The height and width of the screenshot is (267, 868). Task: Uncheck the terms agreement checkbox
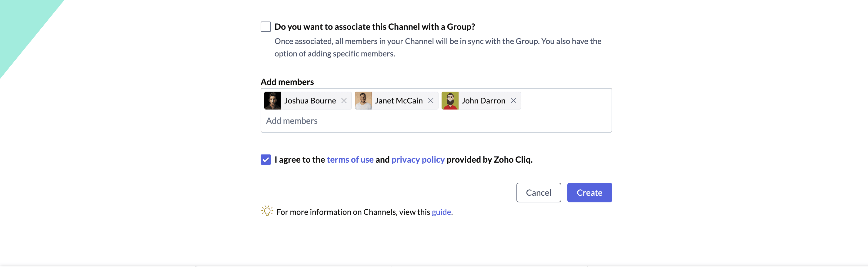(265, 160)
